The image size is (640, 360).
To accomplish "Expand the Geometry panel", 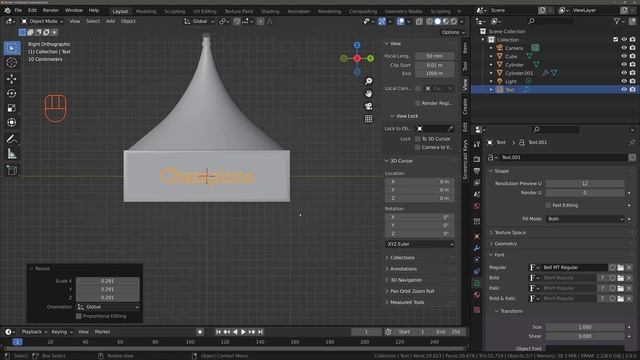I will tap(506, 244).
